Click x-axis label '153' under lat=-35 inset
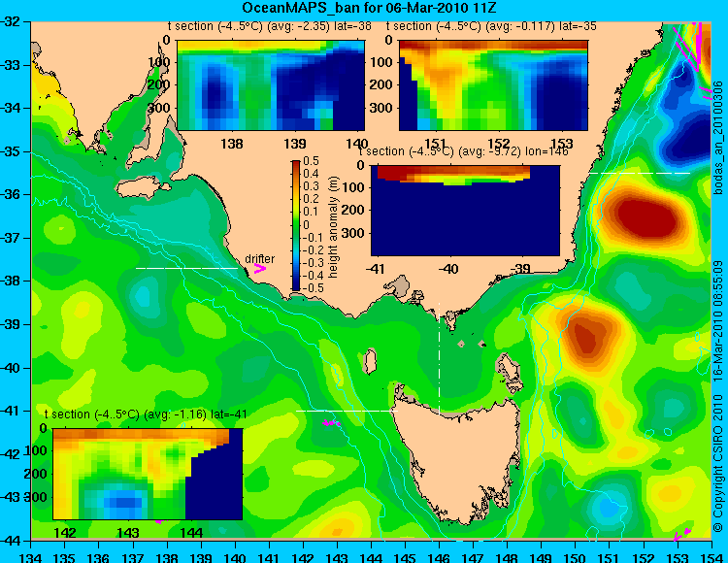728x563 pixels. 562,144
